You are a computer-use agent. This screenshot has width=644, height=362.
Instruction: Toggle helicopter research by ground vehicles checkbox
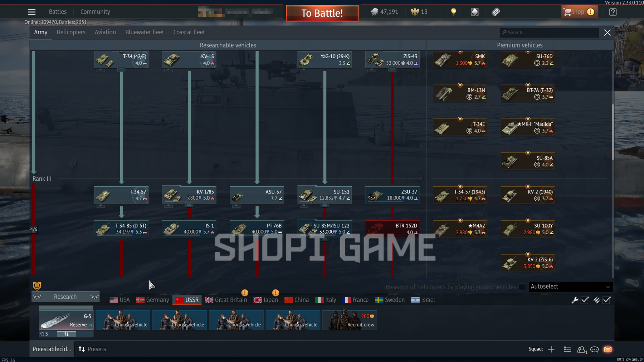tap(522, 287)
